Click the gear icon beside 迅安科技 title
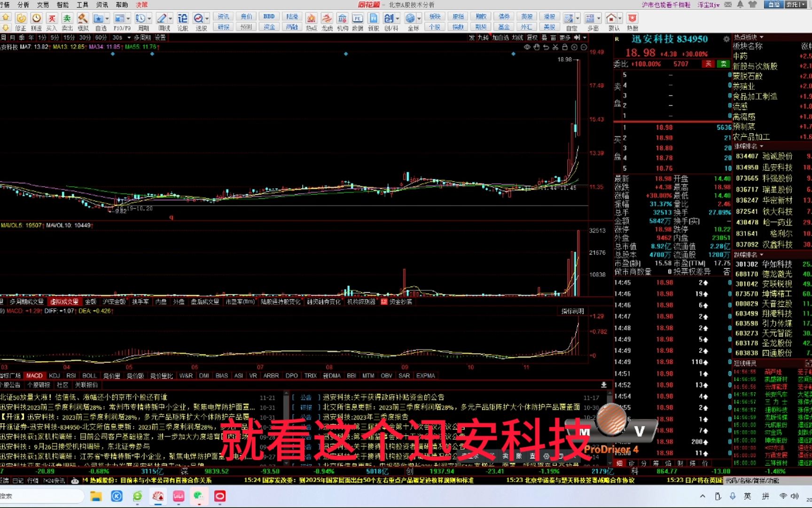 coord(726,39)
